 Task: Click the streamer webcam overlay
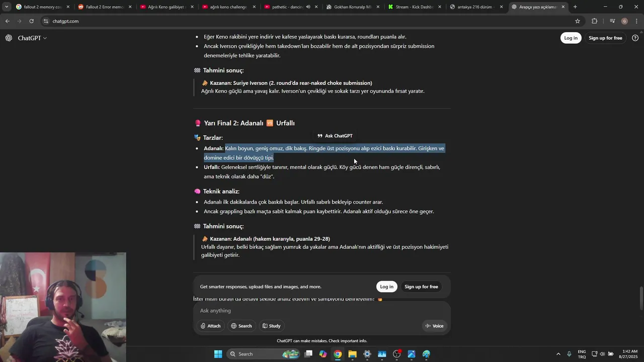[x=63, y=307]
